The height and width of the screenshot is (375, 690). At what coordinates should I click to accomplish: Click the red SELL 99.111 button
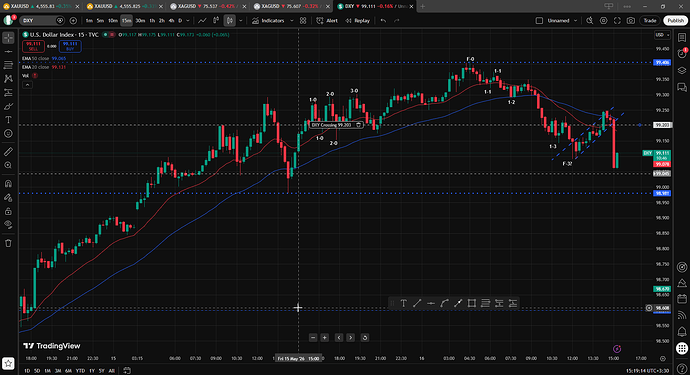tap(33, 46)
